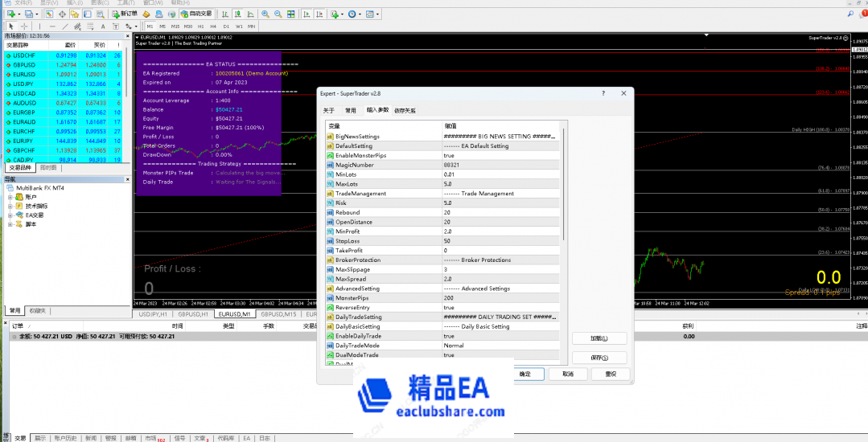Select the cursor arrow tool
868x442 pixels.
(10, 26)
